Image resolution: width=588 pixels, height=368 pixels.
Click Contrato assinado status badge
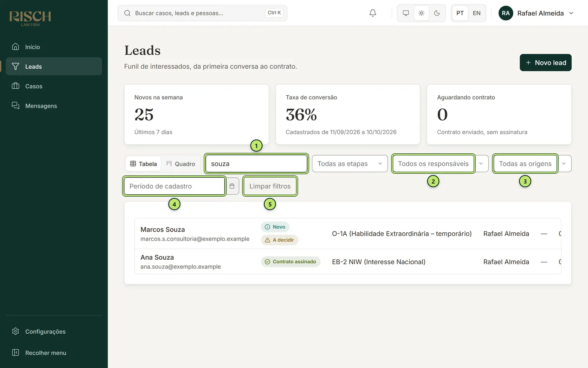pyautogui.click(x=290, y=262)
